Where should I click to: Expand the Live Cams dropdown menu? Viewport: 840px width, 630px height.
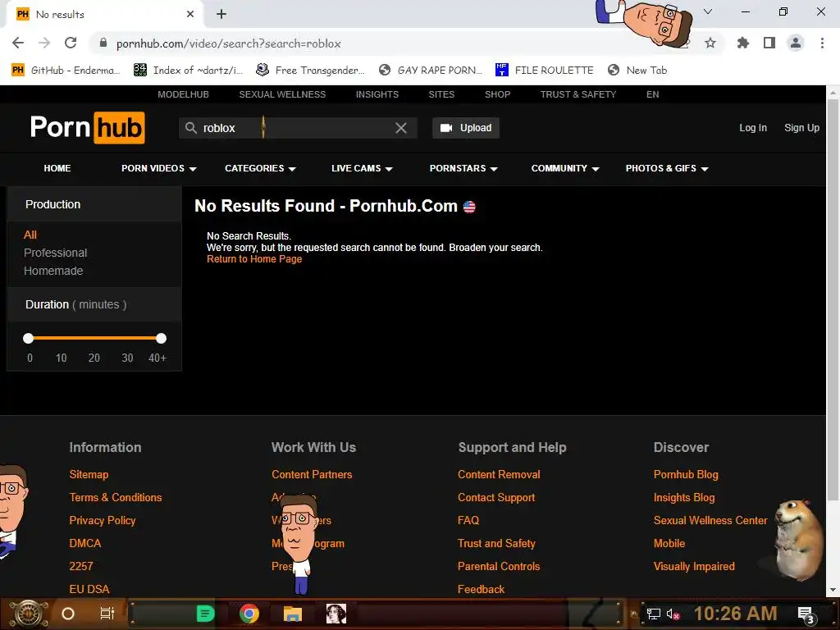click(x=362, y=168)
